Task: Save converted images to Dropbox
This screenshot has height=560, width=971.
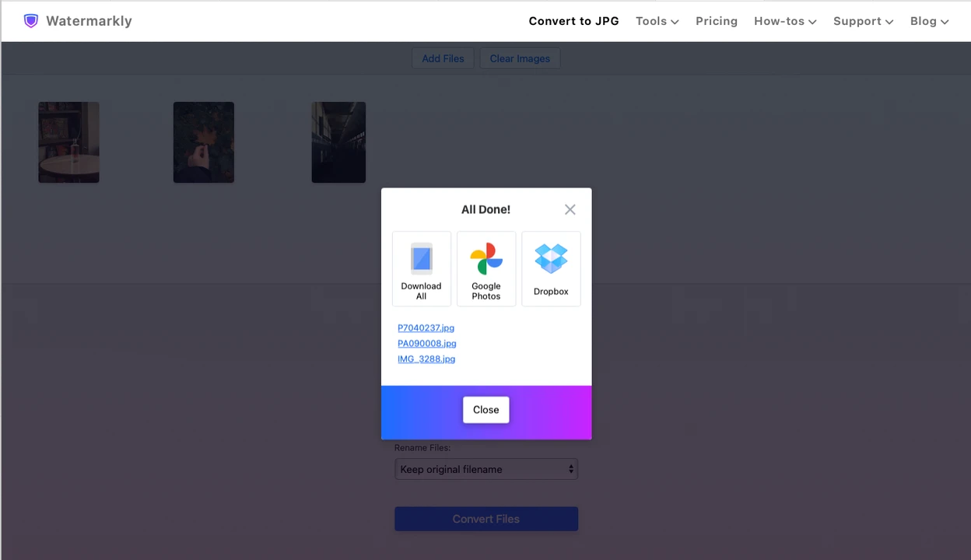Action: point(550,269)
